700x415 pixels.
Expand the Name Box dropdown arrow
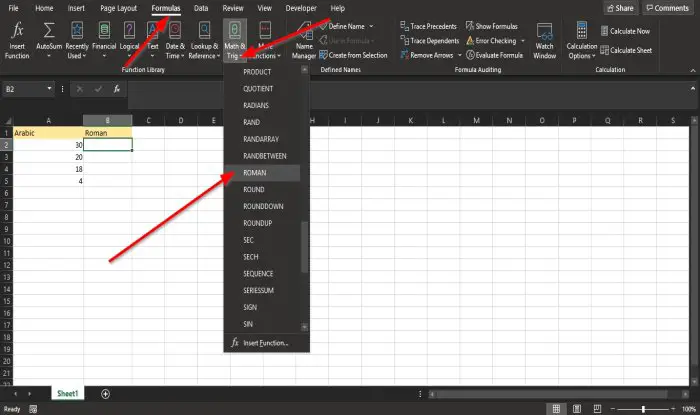pos(49,89)
